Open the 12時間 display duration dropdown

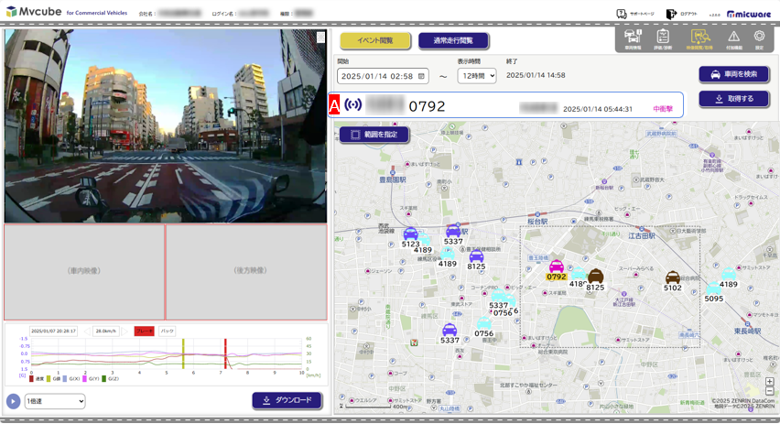[477, 76]
